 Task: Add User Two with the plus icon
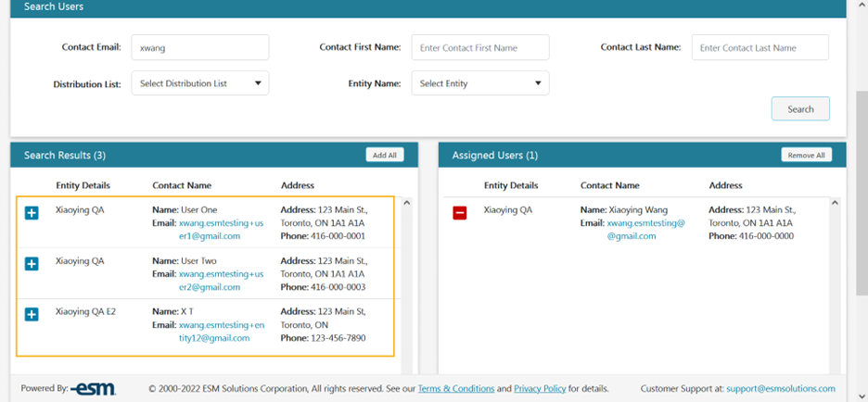(x=32, y=264)
